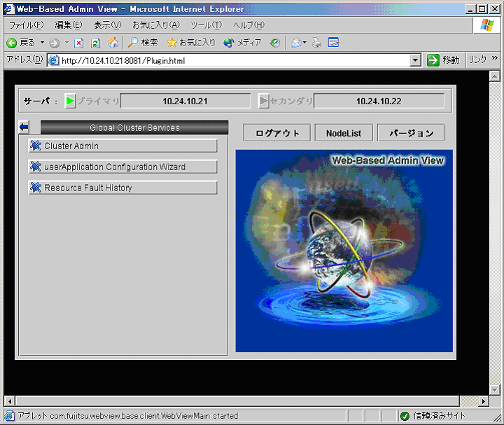This screenshot has height=425, width=504.
Task: Expand the address bar dropdown arrow
Action: point(415,60)
